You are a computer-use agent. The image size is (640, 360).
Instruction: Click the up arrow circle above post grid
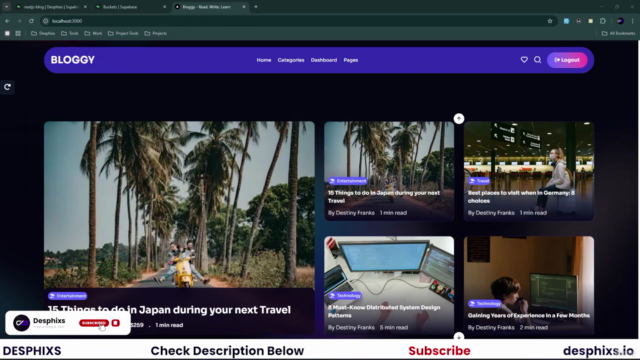click(x=459, y=119)
